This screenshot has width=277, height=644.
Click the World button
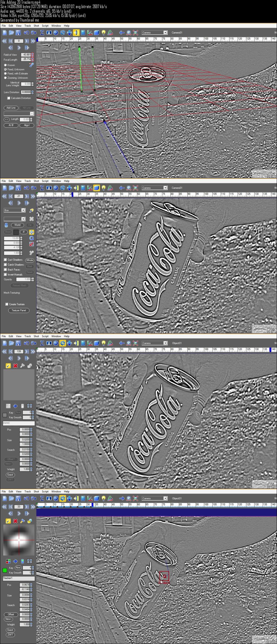click(17, 225)
